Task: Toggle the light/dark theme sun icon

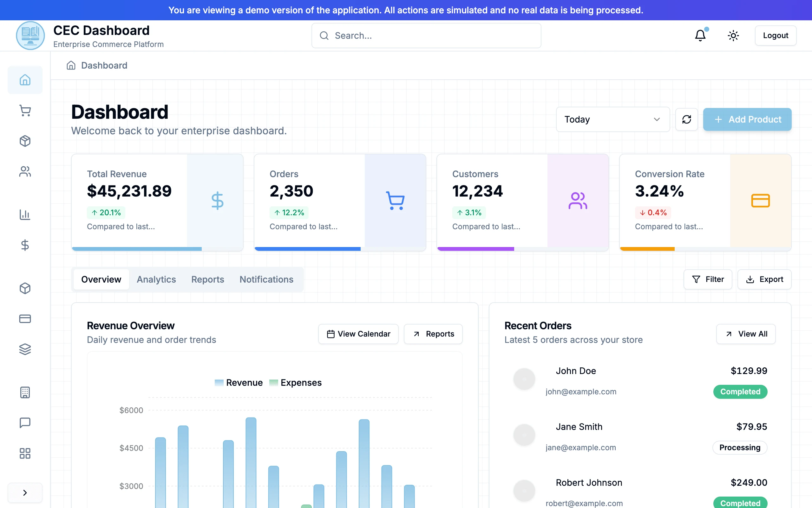Action: [x=733, y=35]
